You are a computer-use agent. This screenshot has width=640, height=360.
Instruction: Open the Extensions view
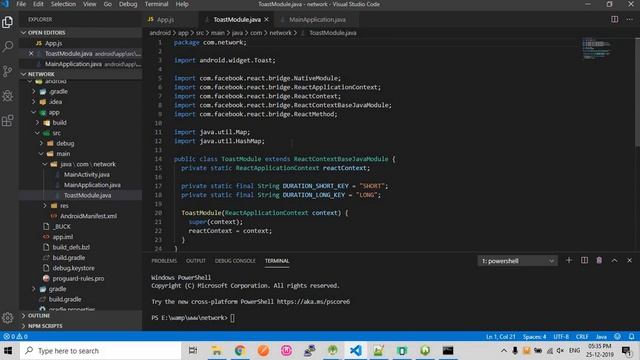pos(7,120)
